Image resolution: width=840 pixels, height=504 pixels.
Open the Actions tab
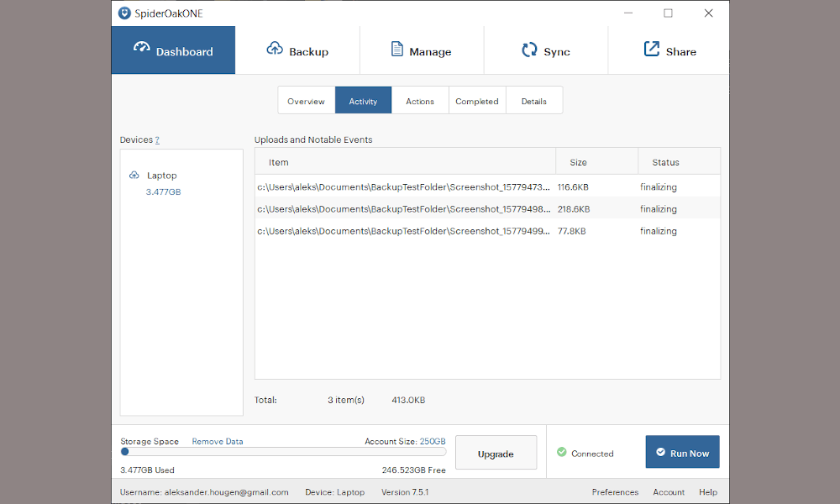[x=420, y=101]
